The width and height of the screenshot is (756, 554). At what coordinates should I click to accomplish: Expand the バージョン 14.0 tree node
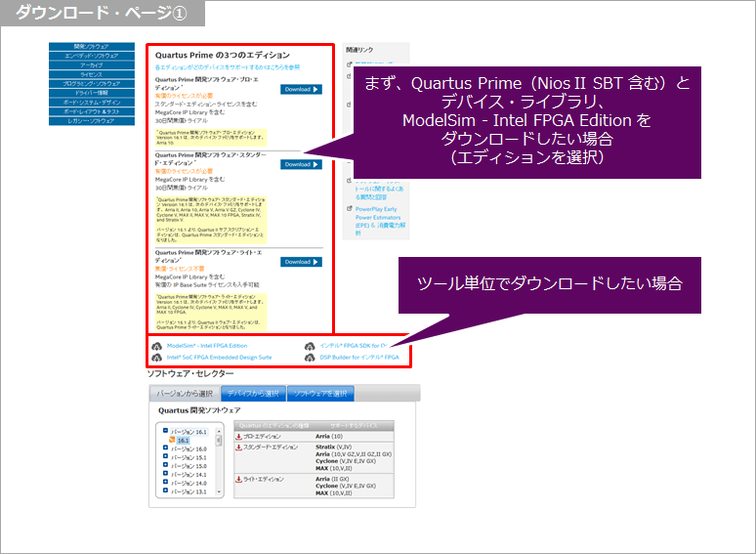165,482
